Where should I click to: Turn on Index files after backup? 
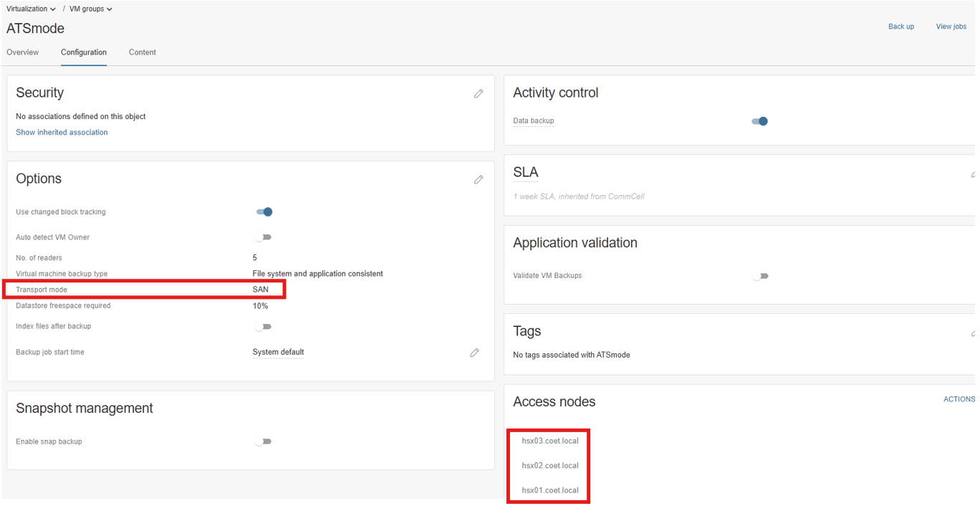click(264, 327)
